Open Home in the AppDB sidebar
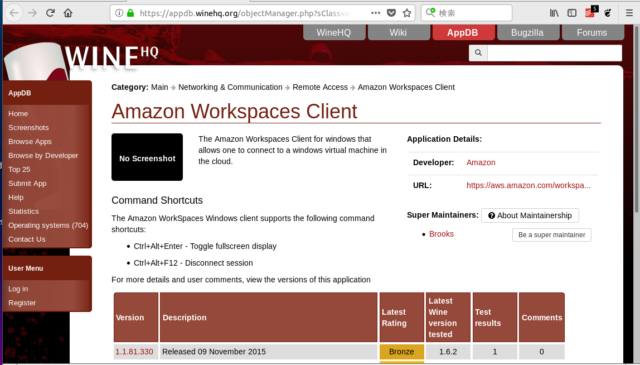The image size is (640, 365). [x=18, y=114]
